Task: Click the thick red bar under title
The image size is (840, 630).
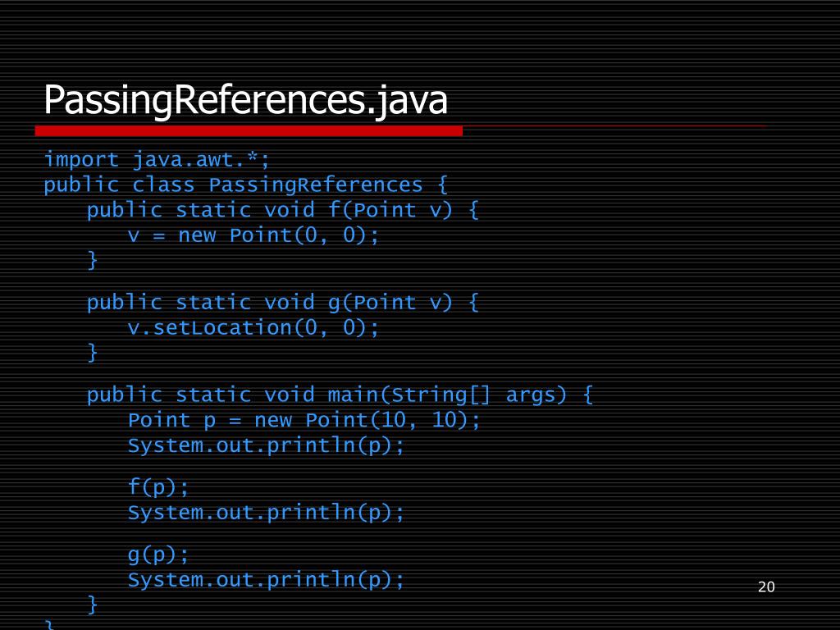Action: [249, 130]
